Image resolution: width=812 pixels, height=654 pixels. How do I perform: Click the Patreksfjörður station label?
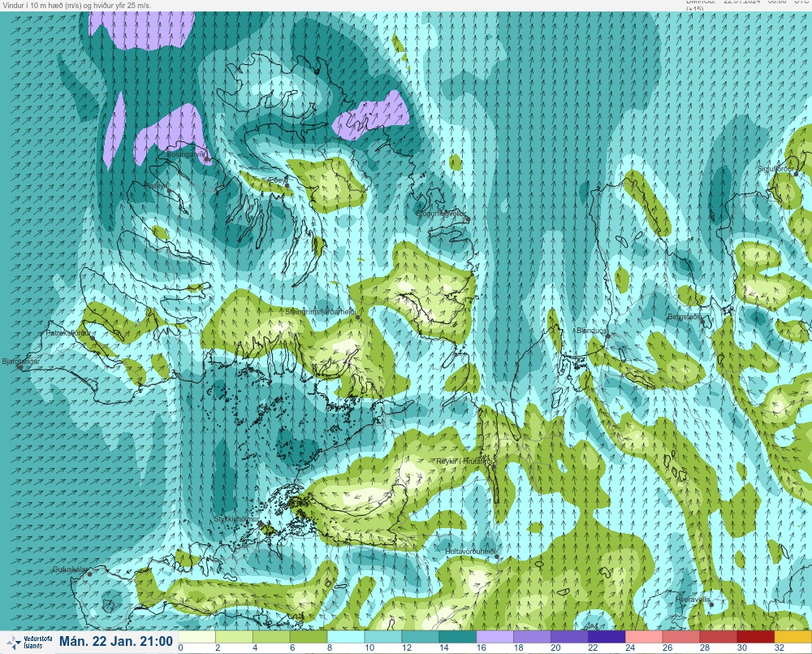point(68,333)
